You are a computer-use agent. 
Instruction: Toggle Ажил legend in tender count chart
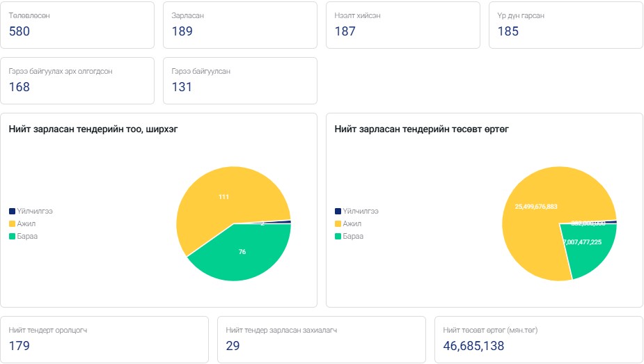pos(26,223)
